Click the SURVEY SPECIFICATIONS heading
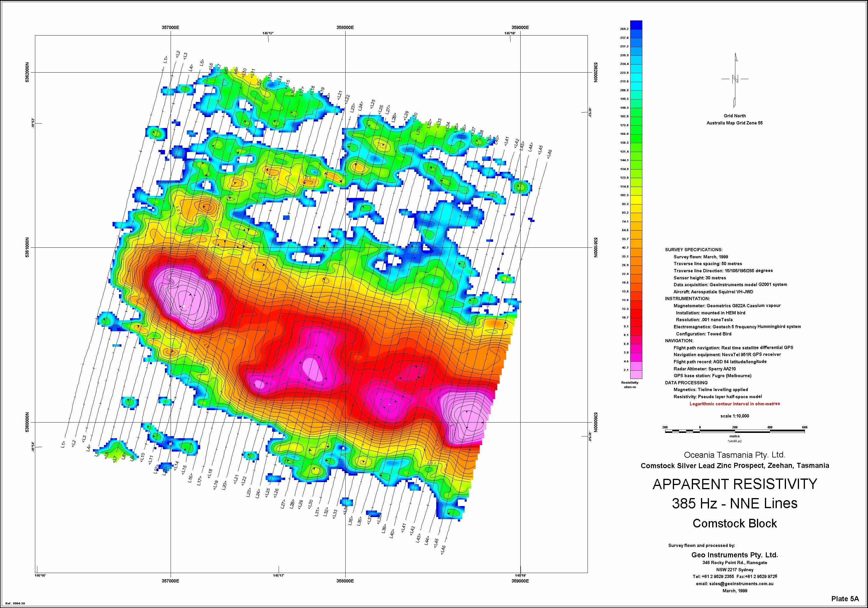868x608 pixels. click(x=694, y=250)
